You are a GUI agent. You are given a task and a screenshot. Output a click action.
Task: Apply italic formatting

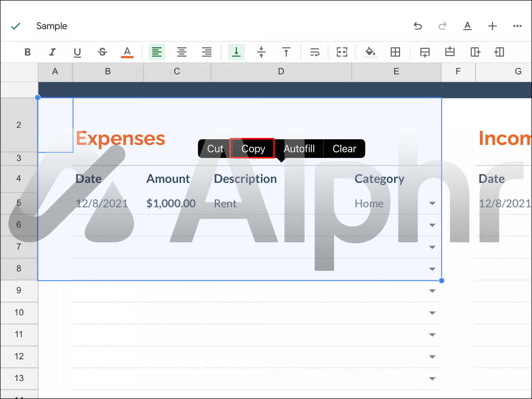52,52
